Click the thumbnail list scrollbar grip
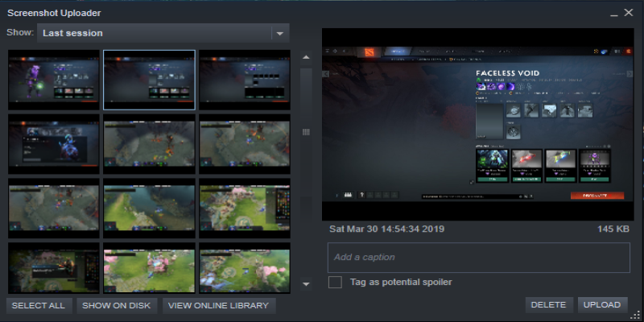Viewport: 644px width, 322px height. coord(306,132)
